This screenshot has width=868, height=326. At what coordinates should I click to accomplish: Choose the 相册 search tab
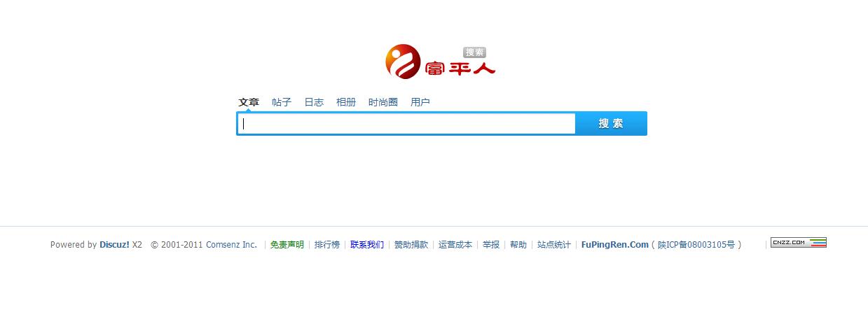(x=346, y=102)
